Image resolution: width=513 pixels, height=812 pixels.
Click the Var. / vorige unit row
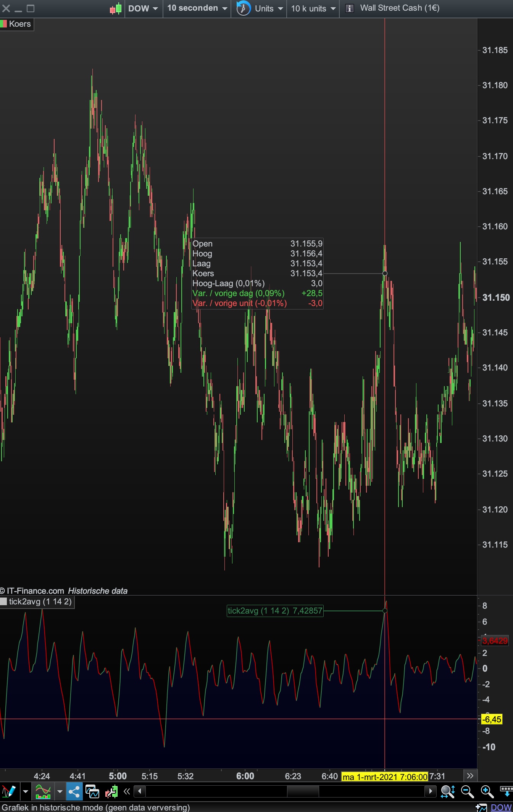(257, 303)
